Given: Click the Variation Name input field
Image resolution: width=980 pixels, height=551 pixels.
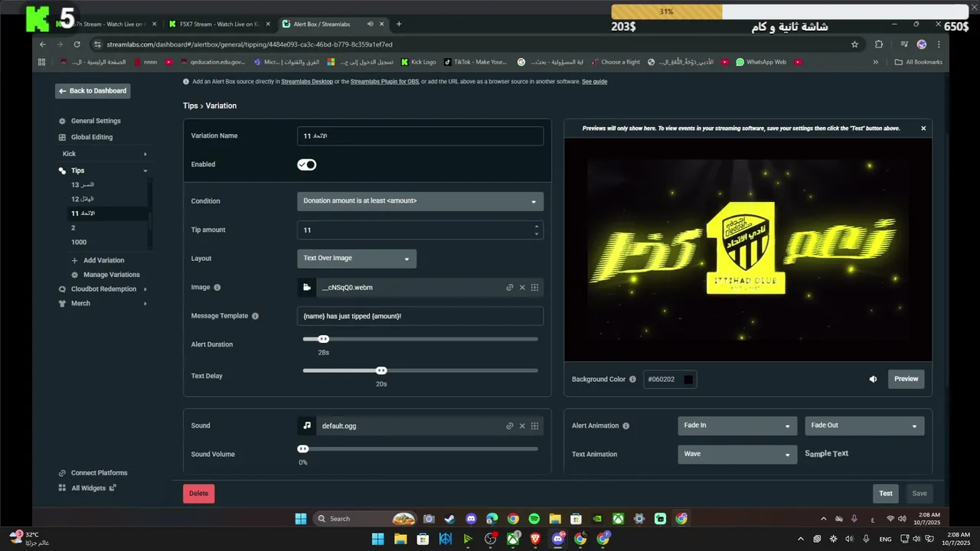Looking at the screenshot, I should pyautogui.click(x=420, y=136).
